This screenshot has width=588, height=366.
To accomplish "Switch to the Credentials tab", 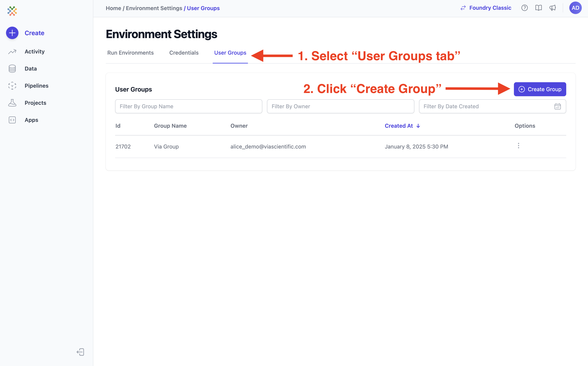I will click(x=184, y=52).
